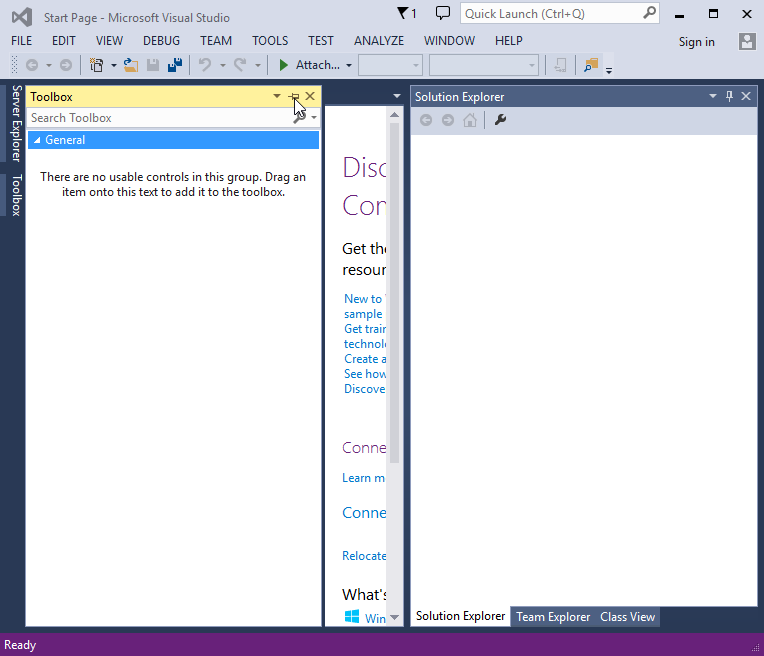The width and height of the screenshot is (764, 656).
Task: Open Solution Explorer Properties wrench icon
Action: pos(500,120)
